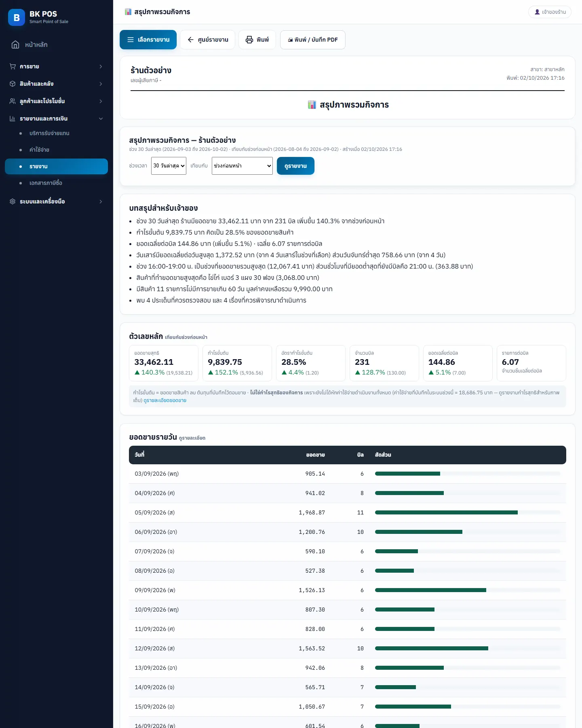Click the เจ้าของร้าน user button
The height and width of the screenshot is (728, 582).
point(550,12)
